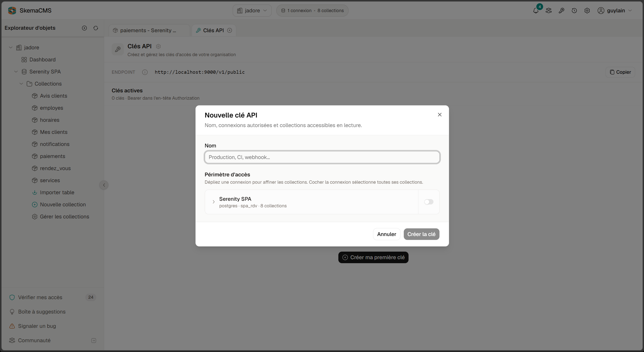Click the Boîte à suggestions lightbulb icon
The image size is (644, 352).
coord(12,312)
